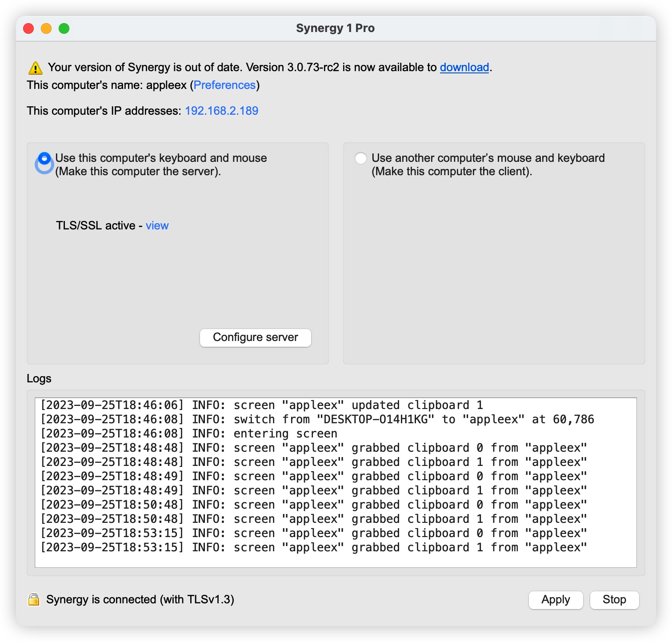Click log line 18:48:48 grabbed clipboard 0
Viewport: 672px width, 642px height.
tap(314, 448)
